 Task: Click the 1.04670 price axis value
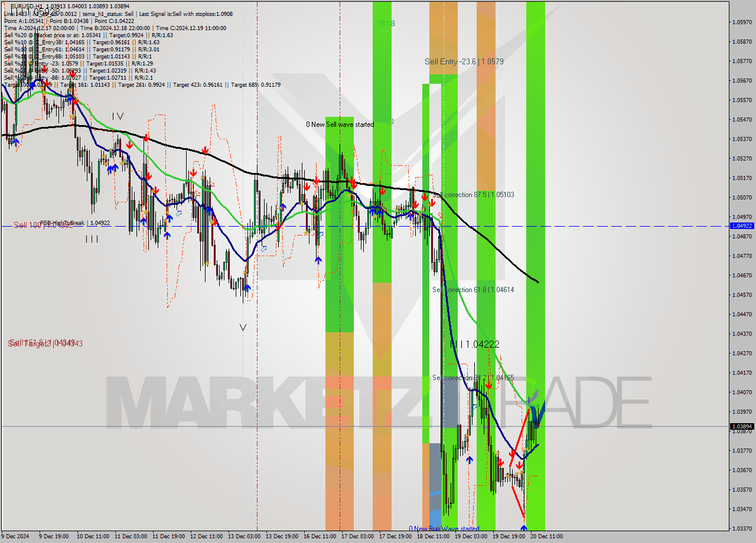click(742, 275)
